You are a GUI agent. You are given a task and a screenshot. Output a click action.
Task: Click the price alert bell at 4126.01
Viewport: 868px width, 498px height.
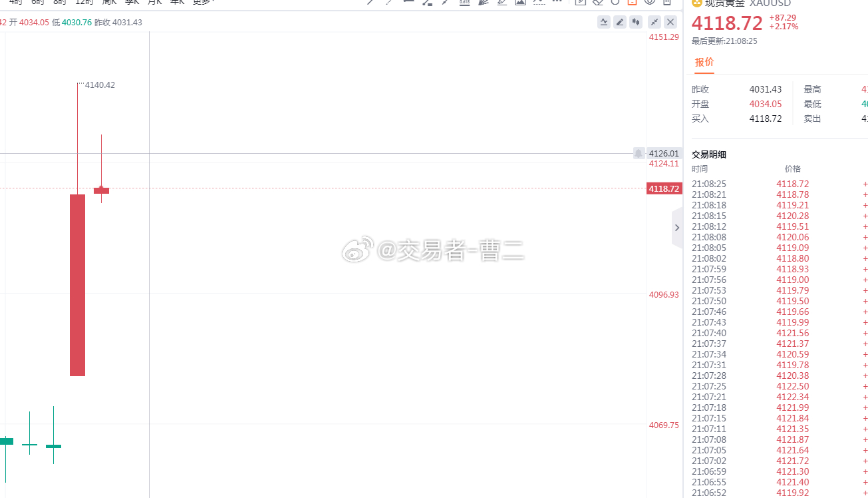(x=639, y=153)
